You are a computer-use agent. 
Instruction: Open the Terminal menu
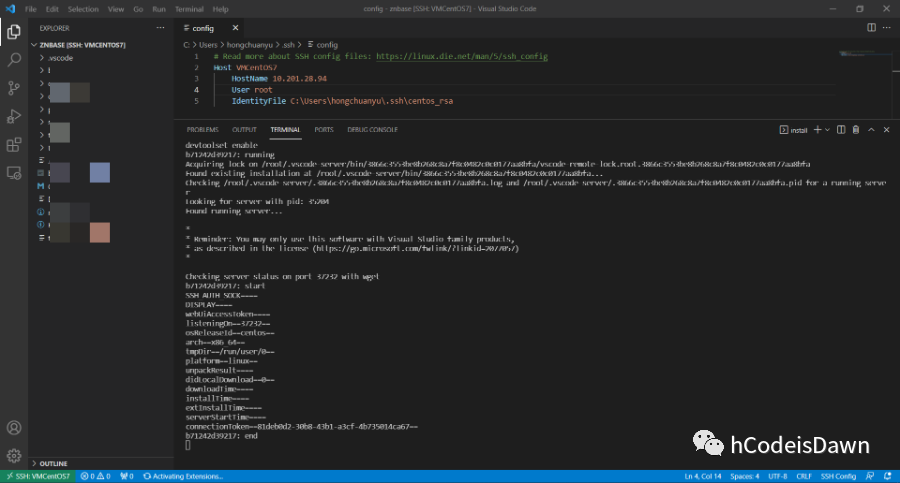coord(189,9)
